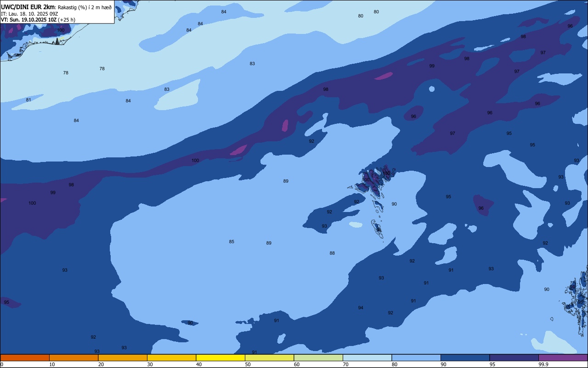Click the 'UWC/DINI EUR 2km' title text
The width and height of the screenshot is (588, 368).
pyautogui.click(x=28, y=7)
